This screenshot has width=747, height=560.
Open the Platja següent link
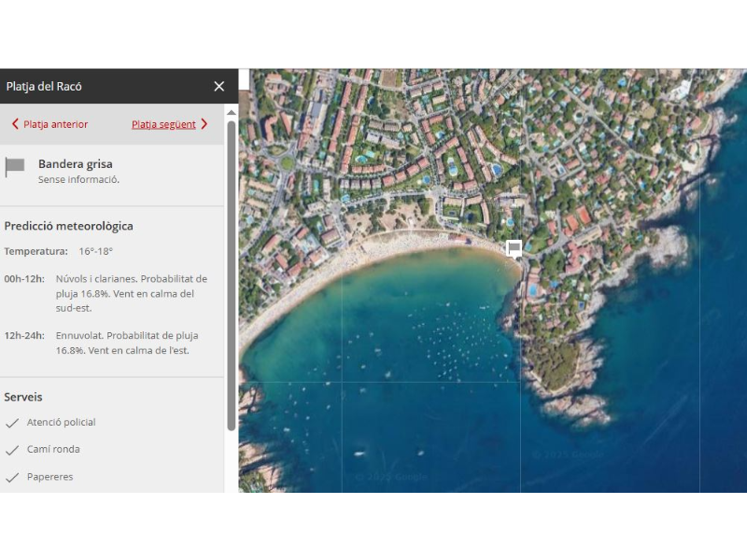163,124
